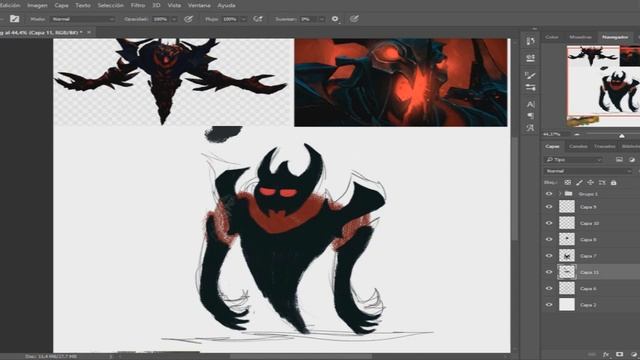Hide layer Capa 6

(549, 288)
